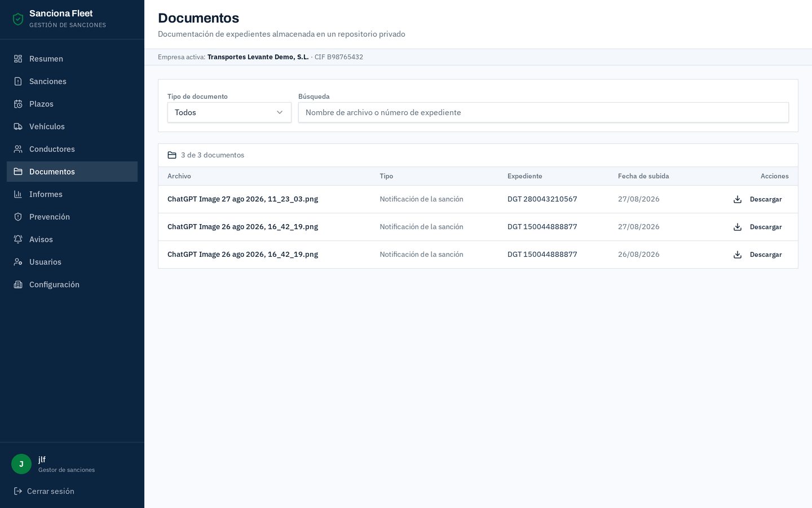The height and width of the screenshot is (508, 812).
Task: Click download icon for the 11_23_03.png file
Action: pos(738,199)
